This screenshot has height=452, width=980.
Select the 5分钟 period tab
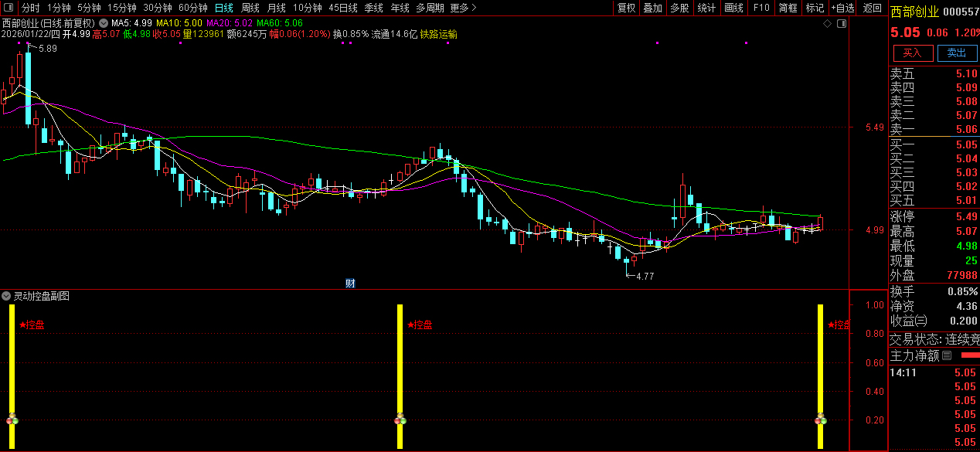coord(89,8)
